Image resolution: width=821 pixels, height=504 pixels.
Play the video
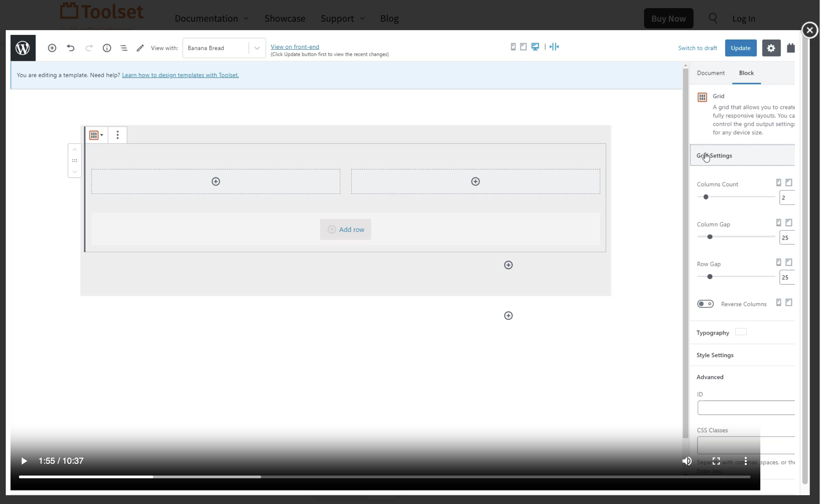coord(24,461)
